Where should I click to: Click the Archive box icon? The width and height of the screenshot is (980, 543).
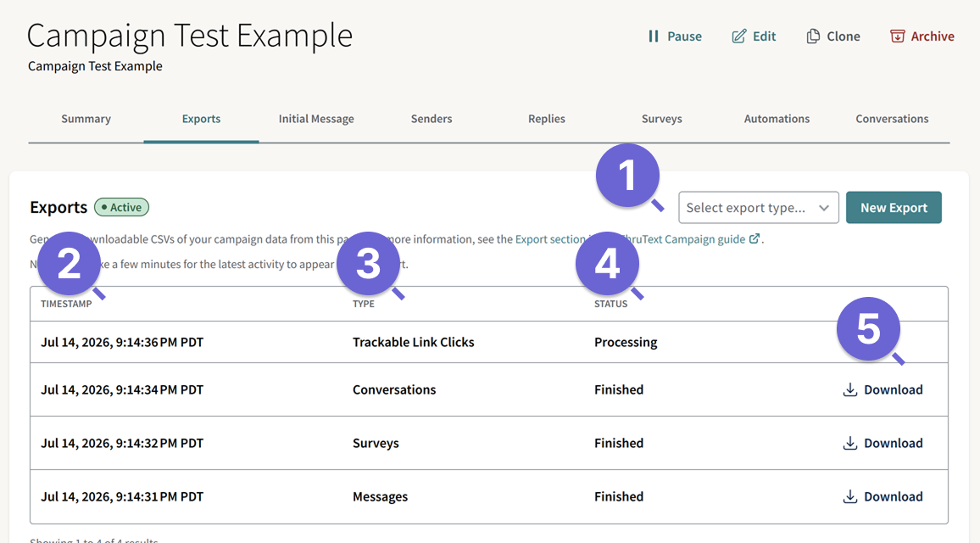coord(897,36)
